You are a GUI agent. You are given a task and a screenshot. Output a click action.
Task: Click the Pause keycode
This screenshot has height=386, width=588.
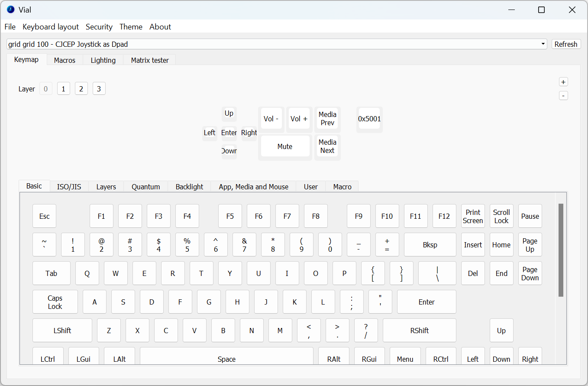[530, 216]
